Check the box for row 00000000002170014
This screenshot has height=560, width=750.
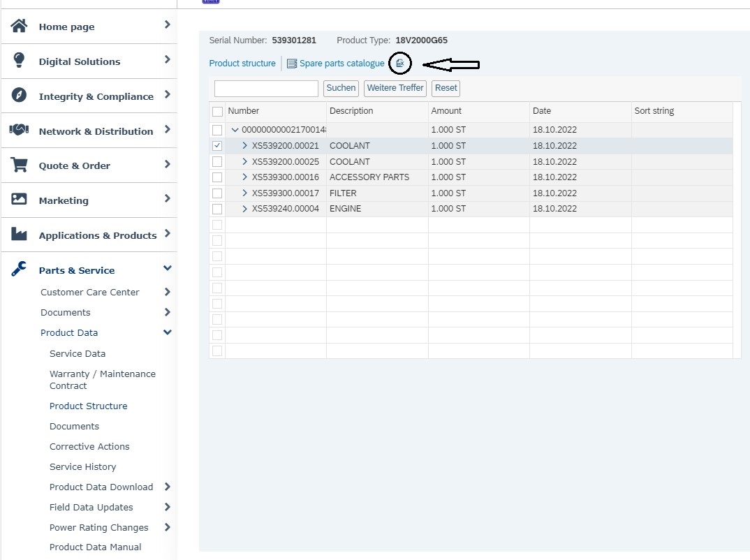pos(217,130)
